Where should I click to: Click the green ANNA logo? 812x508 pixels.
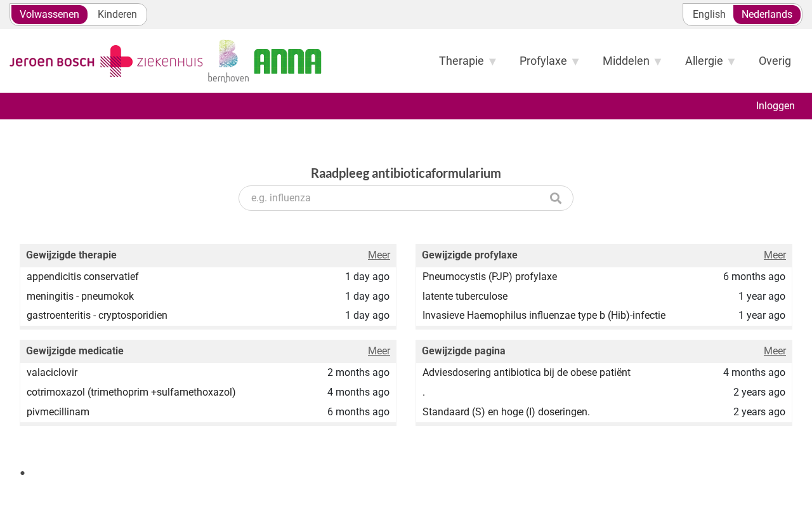tap(287, 62)
